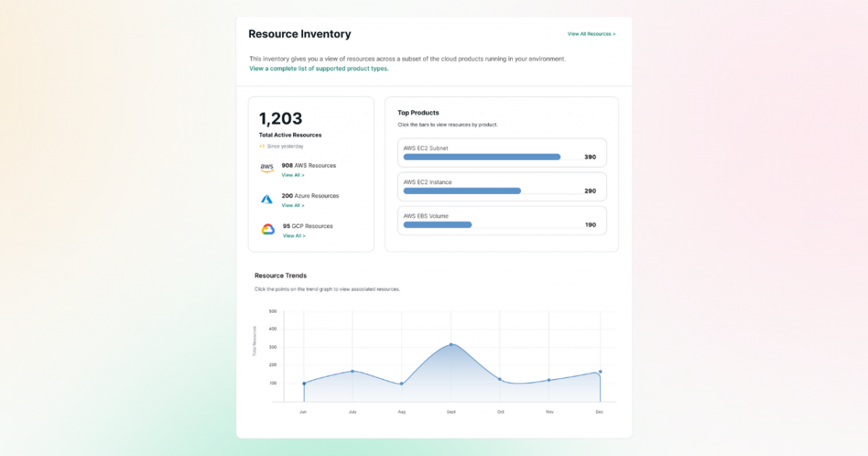Click View All under AWS Resources
Screen dimensions: 868x456
pos(294,174)
